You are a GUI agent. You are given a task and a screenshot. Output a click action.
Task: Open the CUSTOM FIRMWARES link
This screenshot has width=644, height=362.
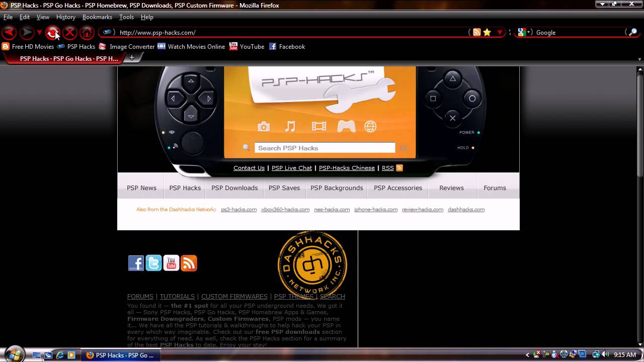[234, 297]
